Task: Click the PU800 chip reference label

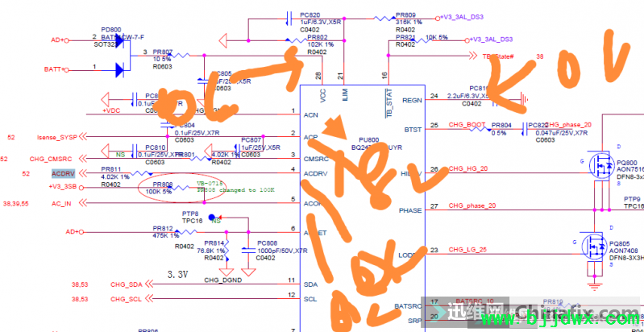Action: tap(369, 139)
